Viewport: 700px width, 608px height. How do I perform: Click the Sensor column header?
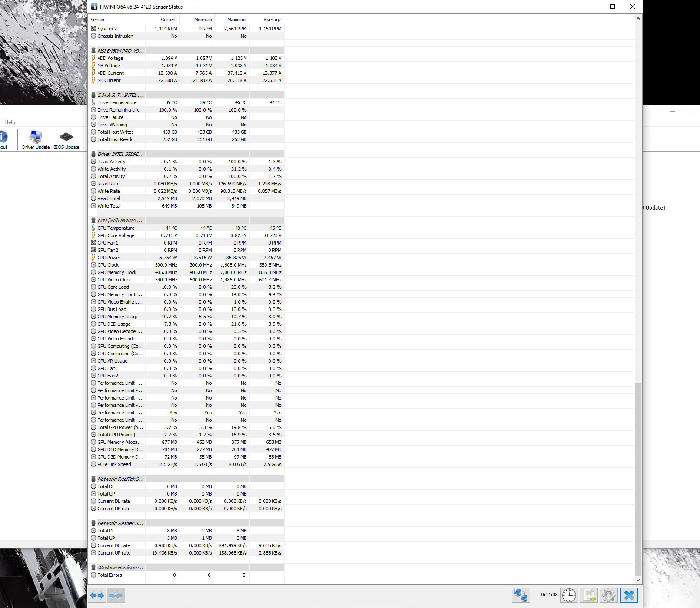(117, 20)
